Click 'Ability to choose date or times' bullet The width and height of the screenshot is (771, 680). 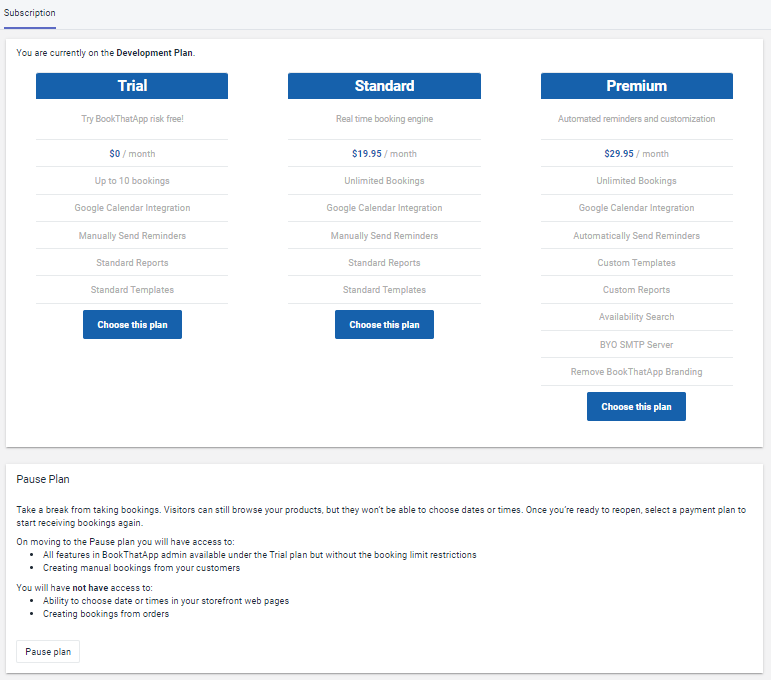click(x=166, y=601)
